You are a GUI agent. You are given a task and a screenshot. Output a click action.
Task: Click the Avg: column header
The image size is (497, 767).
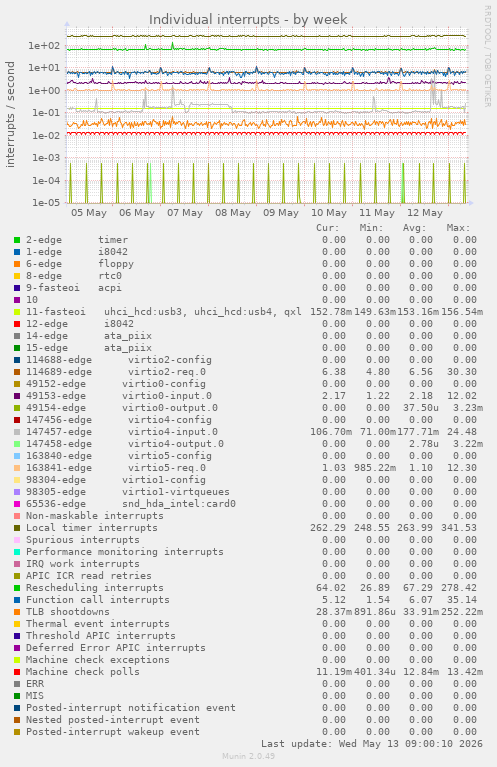pos(414,228)
